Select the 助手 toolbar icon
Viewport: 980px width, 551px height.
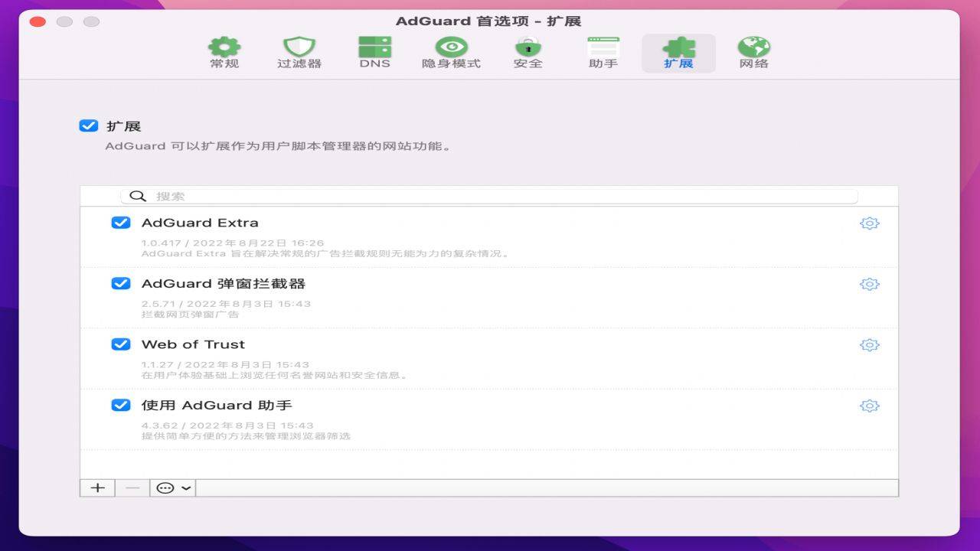[602, 46]
